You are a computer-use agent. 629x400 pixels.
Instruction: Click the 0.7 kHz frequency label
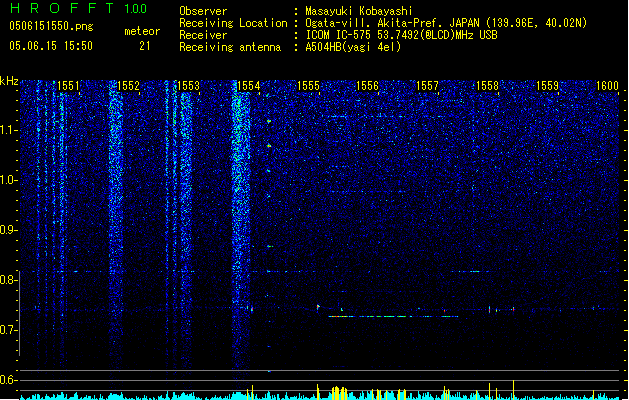coord(8,330)
